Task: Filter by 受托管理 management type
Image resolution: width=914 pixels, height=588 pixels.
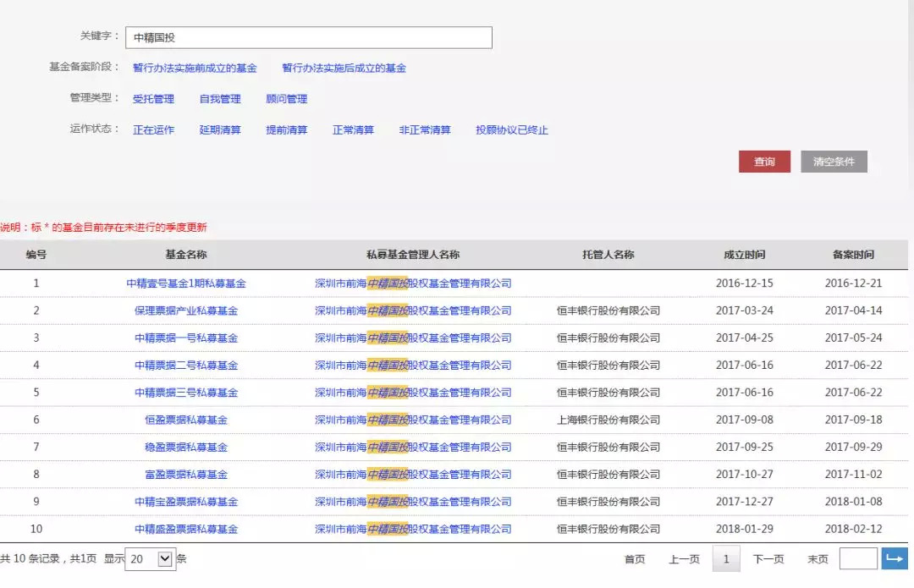Action: pyautogui.click(x=153, y=99)
